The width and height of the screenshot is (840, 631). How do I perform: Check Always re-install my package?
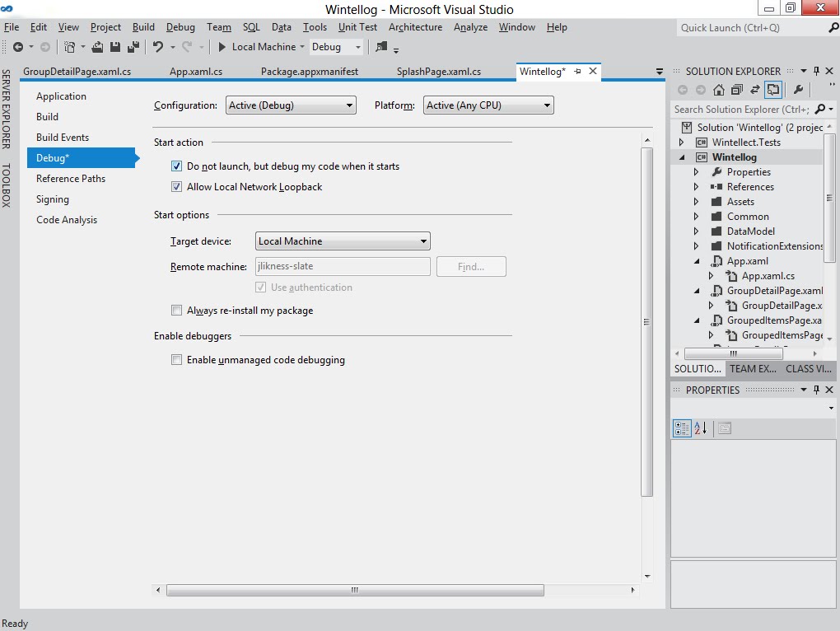point(176,310)
